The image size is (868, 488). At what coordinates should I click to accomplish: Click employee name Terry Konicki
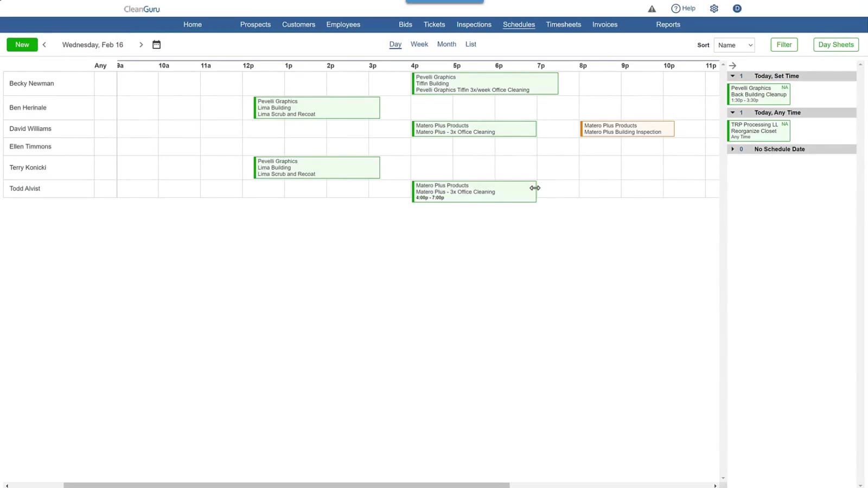[28, 168]
